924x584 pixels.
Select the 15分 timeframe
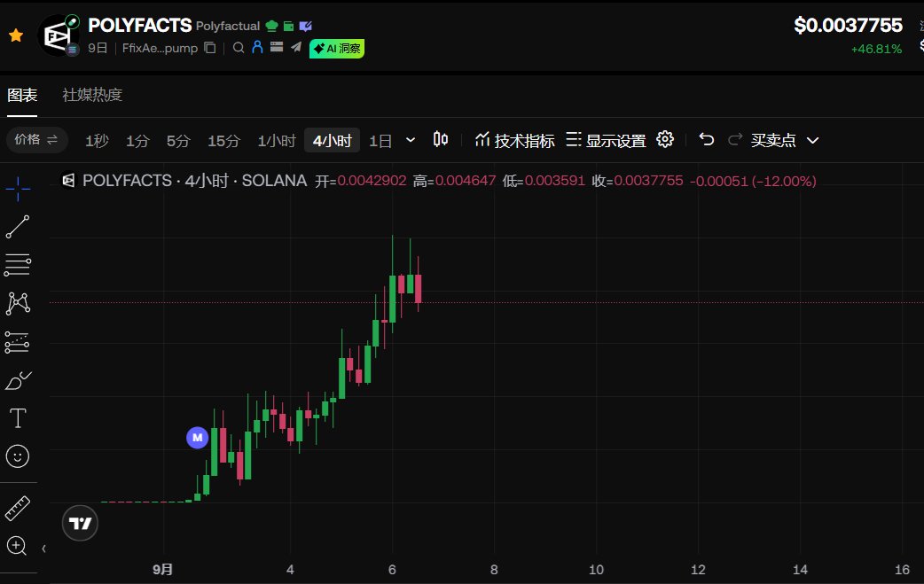pyautogui.click(x=224, y=141)
